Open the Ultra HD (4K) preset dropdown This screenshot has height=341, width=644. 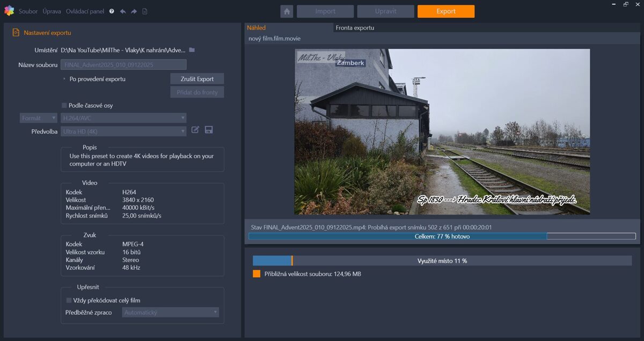tap(123, 131)
